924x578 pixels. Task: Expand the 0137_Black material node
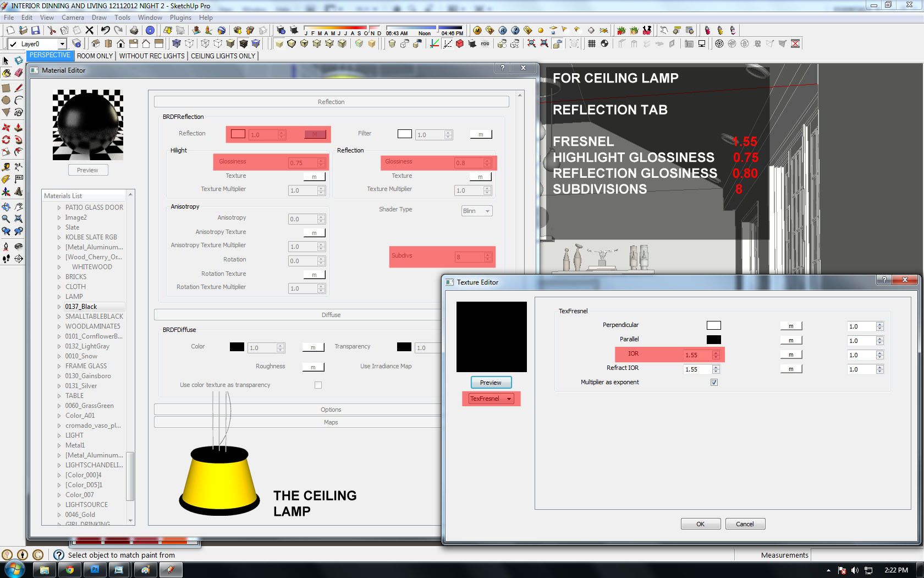59,307
